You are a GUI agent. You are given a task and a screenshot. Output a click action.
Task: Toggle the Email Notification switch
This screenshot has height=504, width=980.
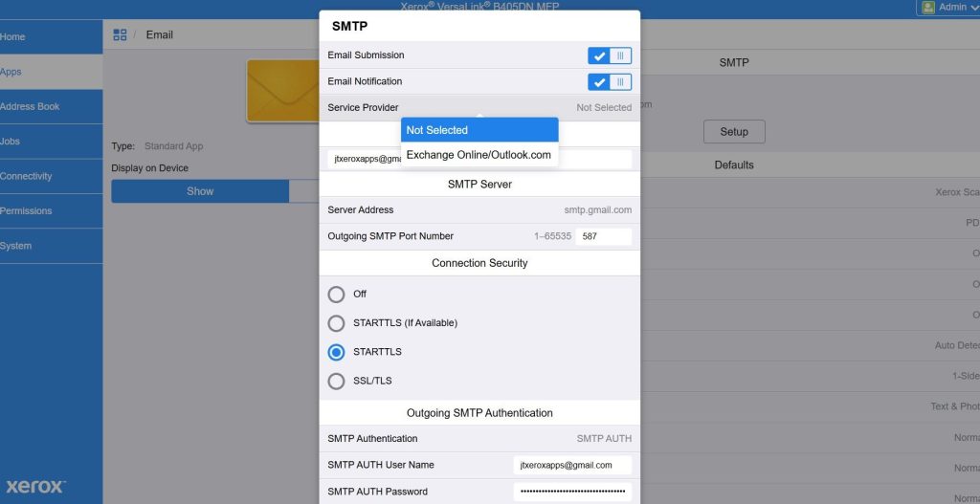(610, 82)
